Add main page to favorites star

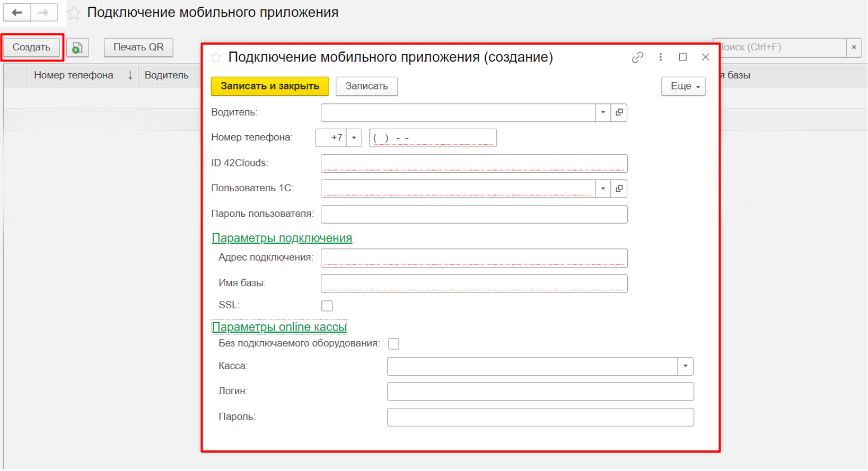(x=74, y=13)
